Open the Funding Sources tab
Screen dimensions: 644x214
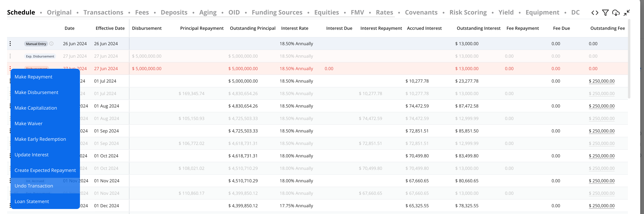click(x=277, y=12)
